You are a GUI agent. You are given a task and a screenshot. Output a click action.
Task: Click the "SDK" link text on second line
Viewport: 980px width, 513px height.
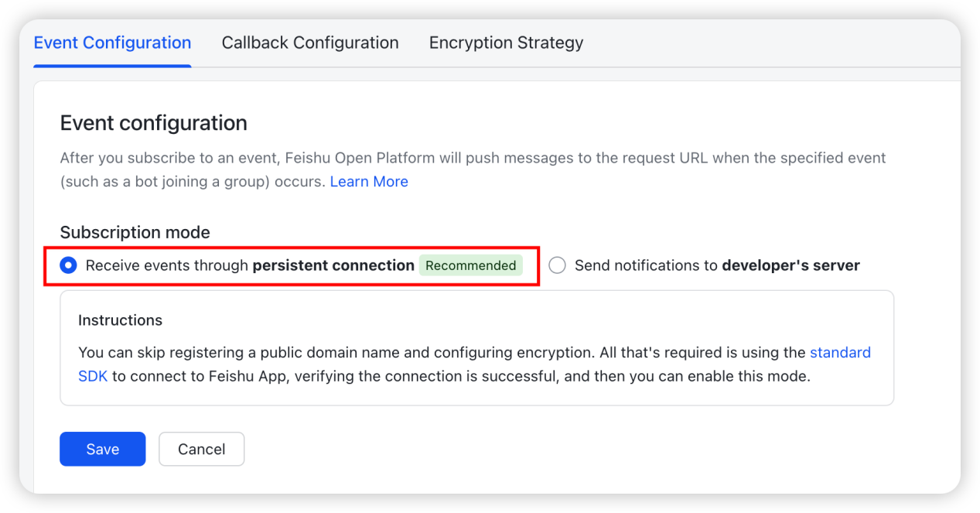[92, 378]
